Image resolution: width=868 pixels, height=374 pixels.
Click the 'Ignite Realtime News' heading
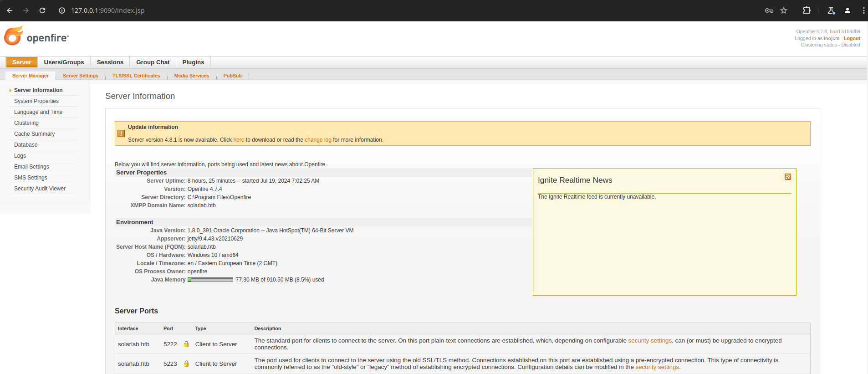pos(575,180)
